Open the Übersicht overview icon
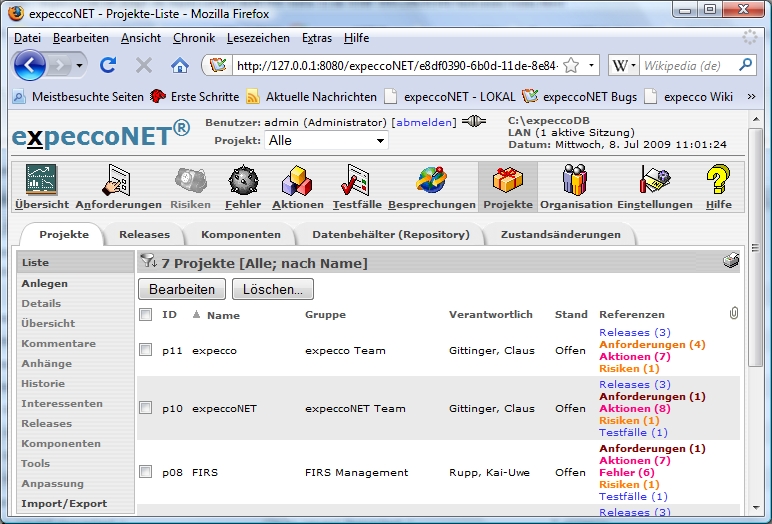 (x=42, y=181)
